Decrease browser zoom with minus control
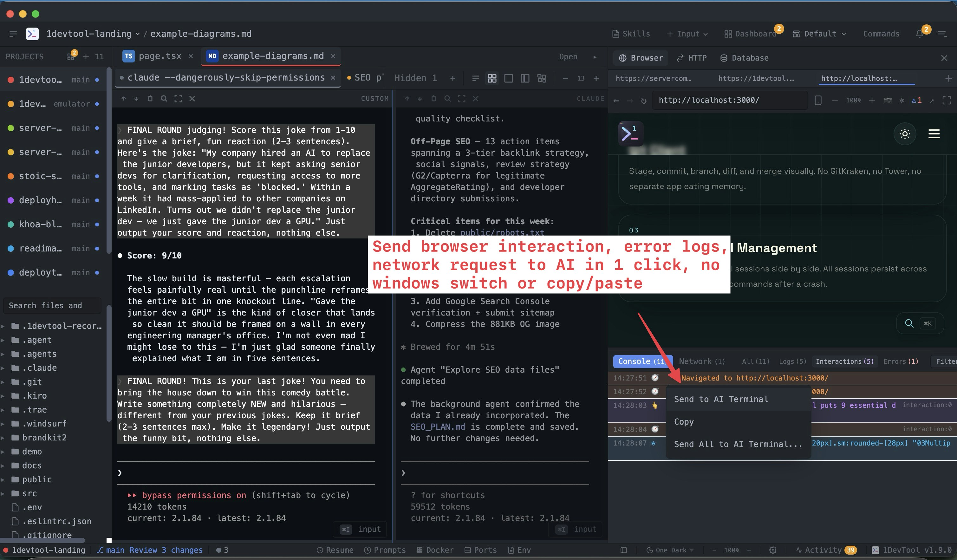Screen dimensions: 957x560 pos(835,100)
